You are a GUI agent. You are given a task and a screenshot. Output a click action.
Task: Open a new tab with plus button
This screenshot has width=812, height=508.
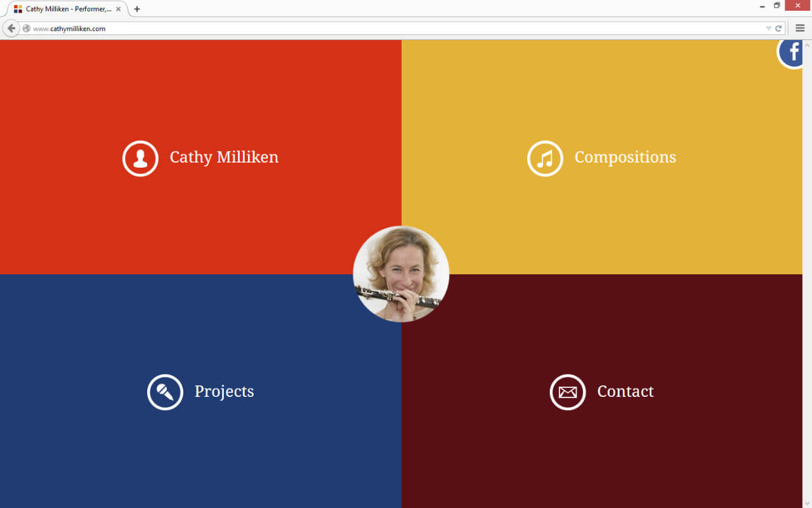tap(136, 9)
